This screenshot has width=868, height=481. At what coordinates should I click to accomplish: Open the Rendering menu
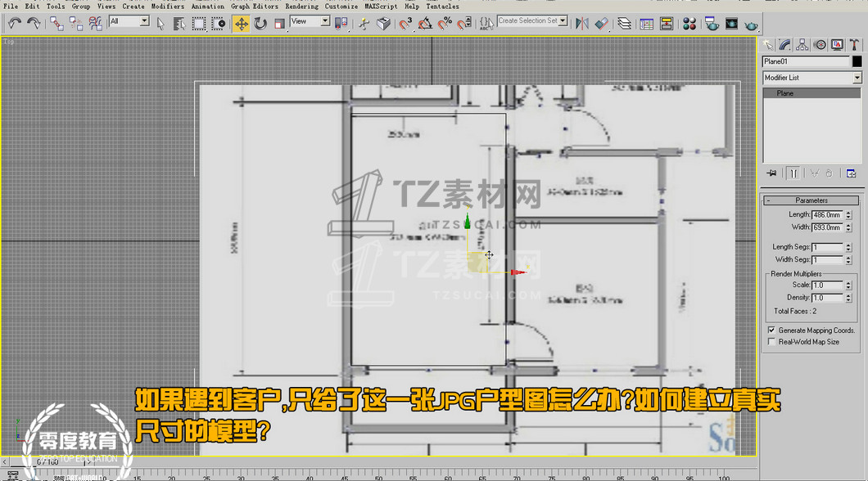301,6
